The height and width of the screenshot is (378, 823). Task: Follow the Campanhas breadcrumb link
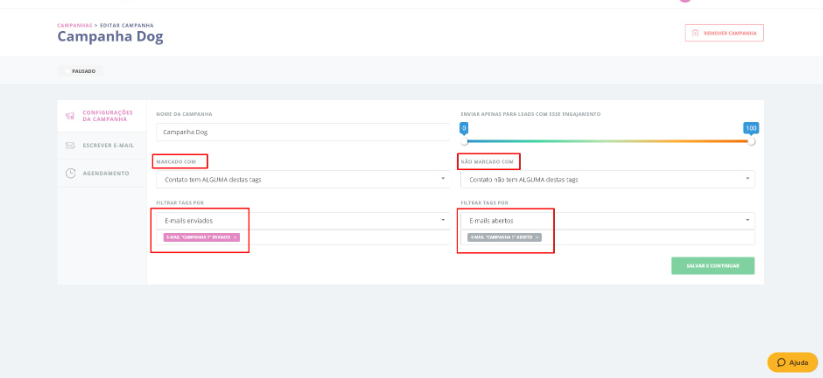click(75, 25)
